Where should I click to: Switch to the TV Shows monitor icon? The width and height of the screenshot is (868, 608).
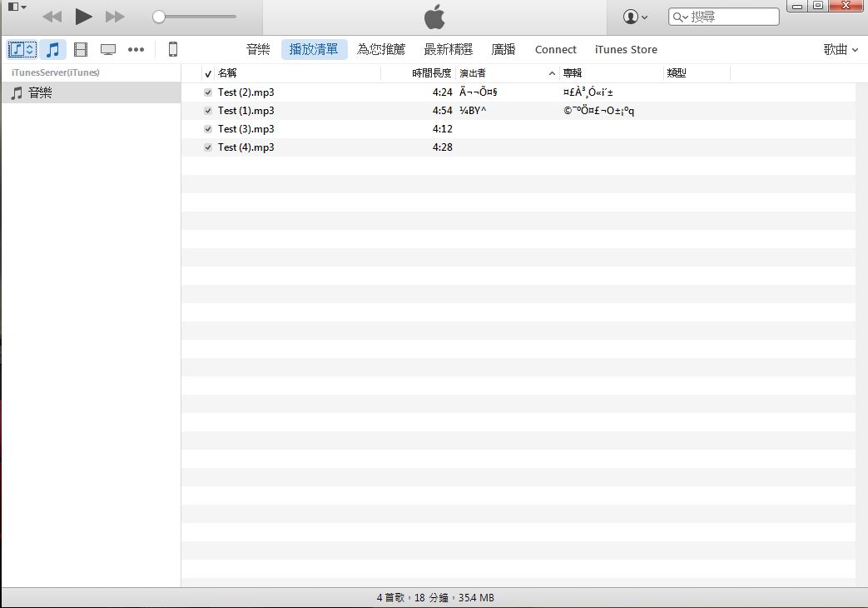pyautogui.click(x=108, y=49)
